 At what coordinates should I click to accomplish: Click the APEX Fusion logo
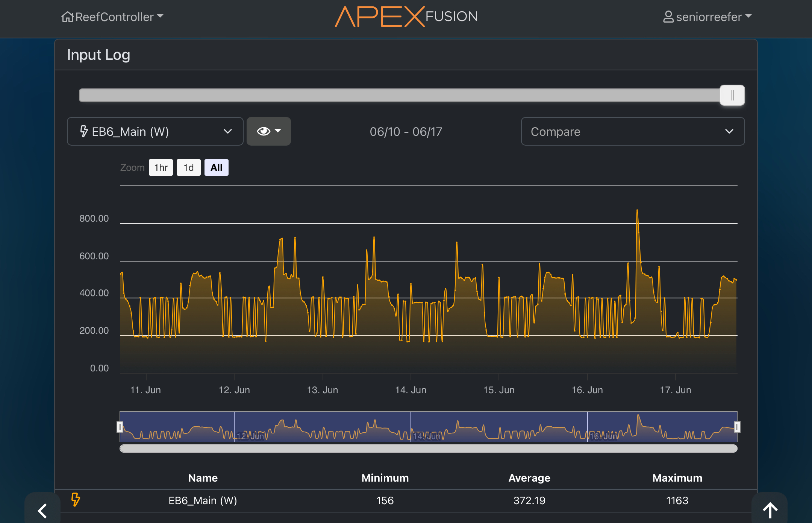[406, 17]
